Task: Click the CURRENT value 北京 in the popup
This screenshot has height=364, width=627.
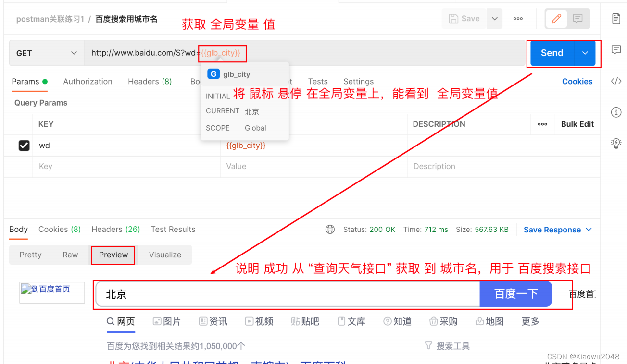Action: point(252,111)
